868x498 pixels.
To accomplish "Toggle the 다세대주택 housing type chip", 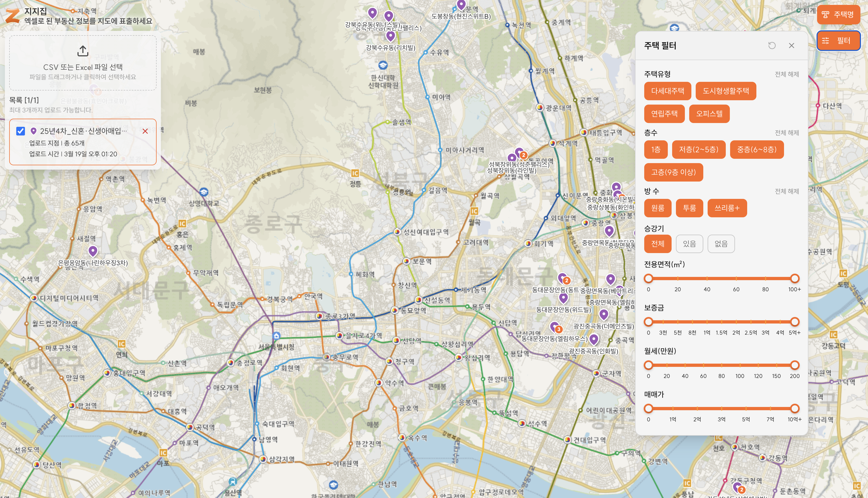I will coord(667,91).
